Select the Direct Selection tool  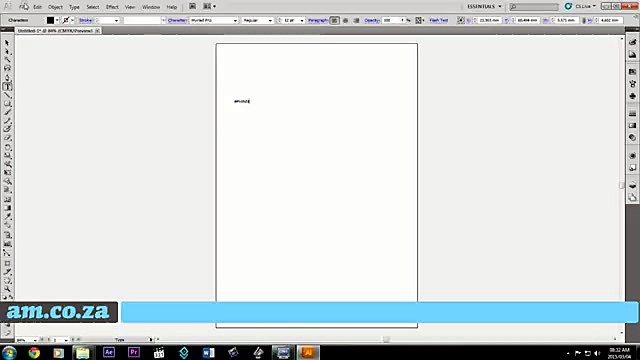click(x=7, y=51)
